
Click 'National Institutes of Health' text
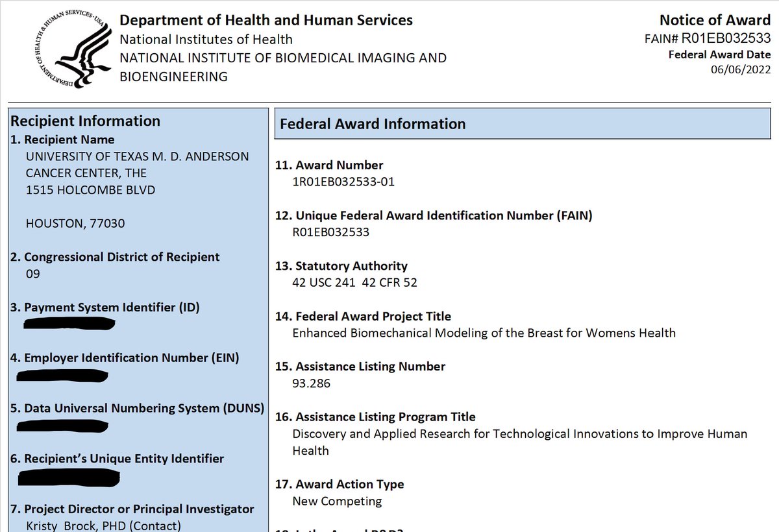(x=206, y=40)
